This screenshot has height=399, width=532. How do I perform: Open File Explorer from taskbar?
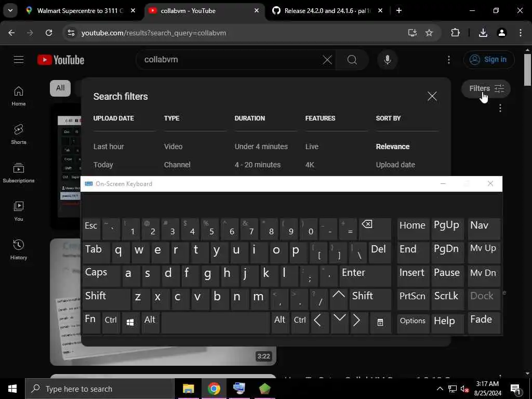(x=188, y=389)
